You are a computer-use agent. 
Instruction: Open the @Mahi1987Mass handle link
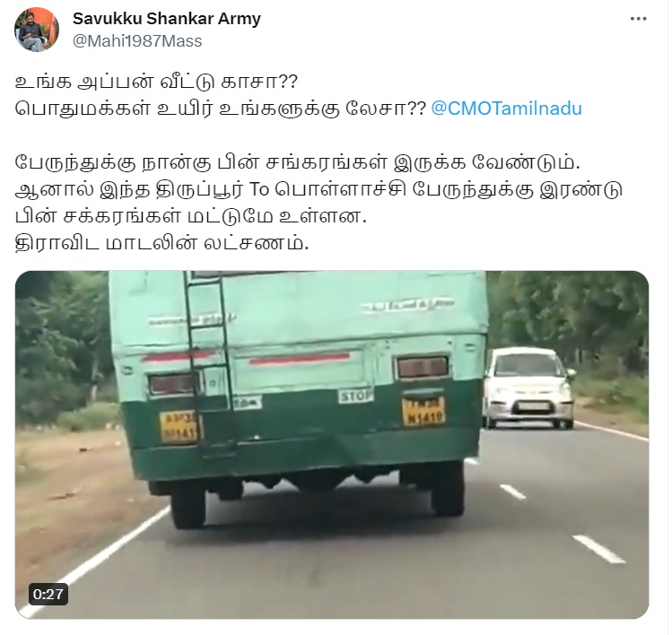click(x=137, y=41)
